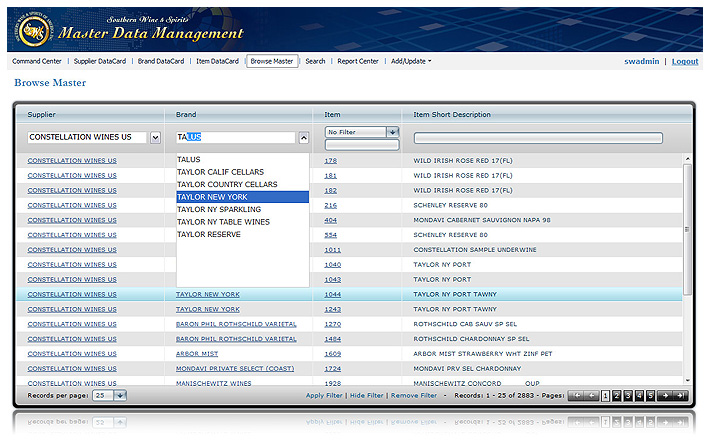Click the Southern Wine & Spirits logo emblem
This screenshot has width=710, height=441.
(34, 31)
